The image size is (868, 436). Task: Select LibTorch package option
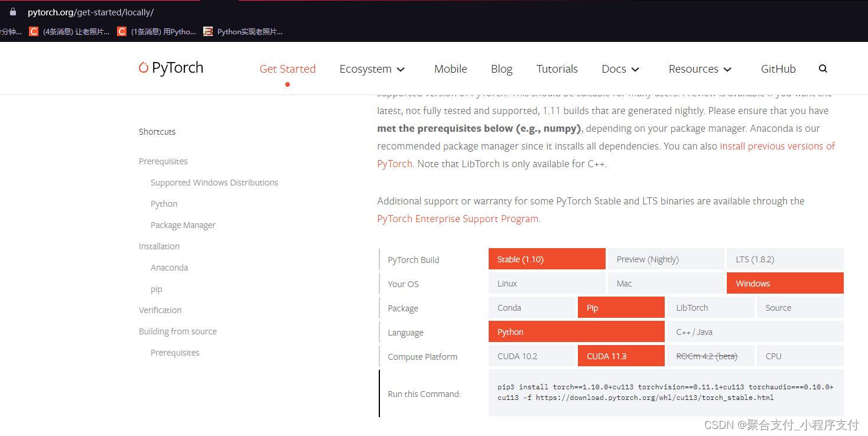710,307
